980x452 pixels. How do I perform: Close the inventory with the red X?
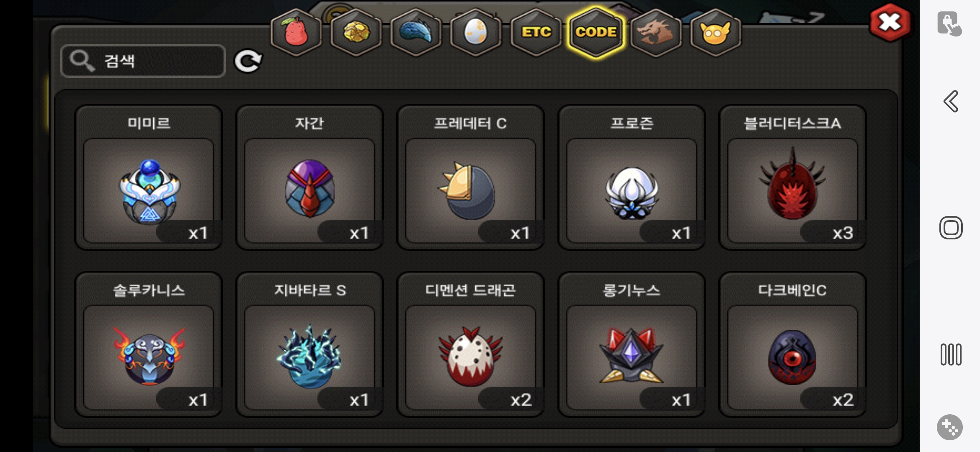click(890, 23)
